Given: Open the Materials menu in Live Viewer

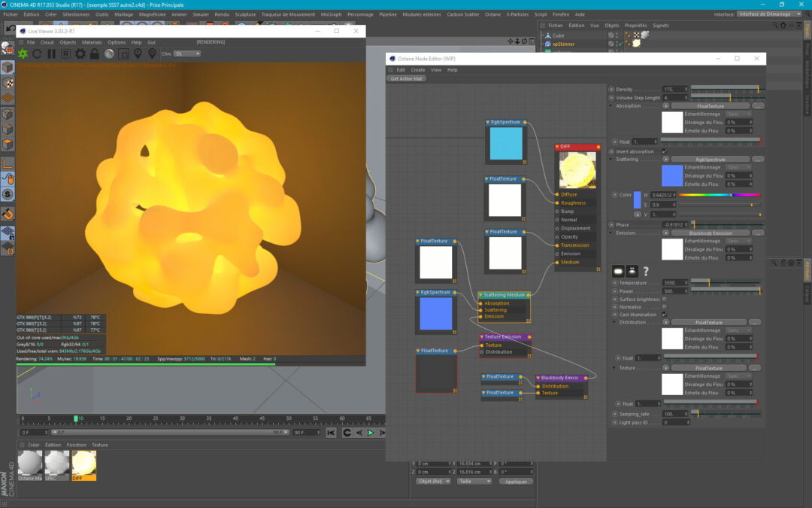Looking at the screenshot, I should tap(92, 42).
